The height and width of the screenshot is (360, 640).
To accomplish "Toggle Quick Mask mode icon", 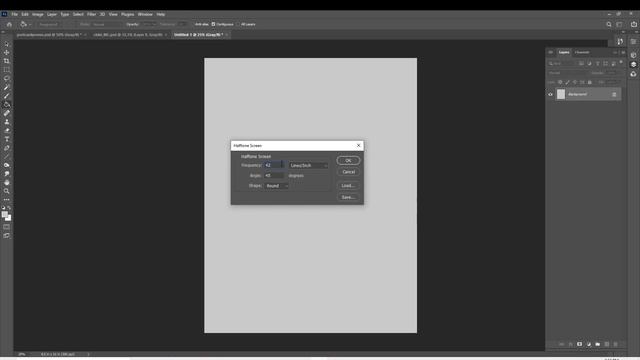I will click(x=7, y=227).
